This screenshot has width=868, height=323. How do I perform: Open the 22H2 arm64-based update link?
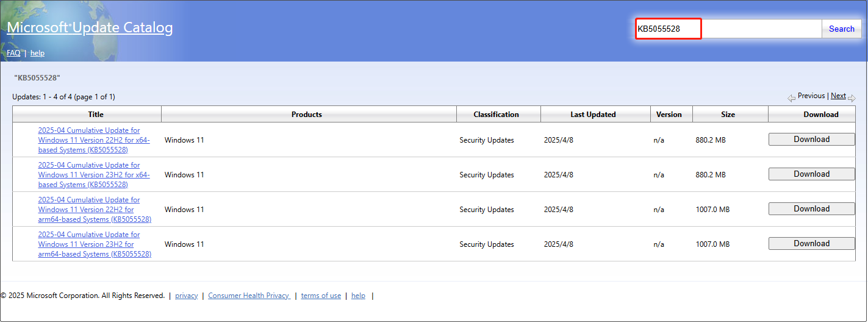(x=93, y=210)
